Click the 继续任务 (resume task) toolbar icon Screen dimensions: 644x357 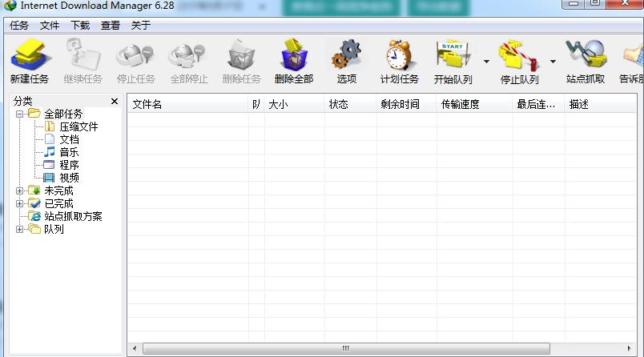click(83, 55)
